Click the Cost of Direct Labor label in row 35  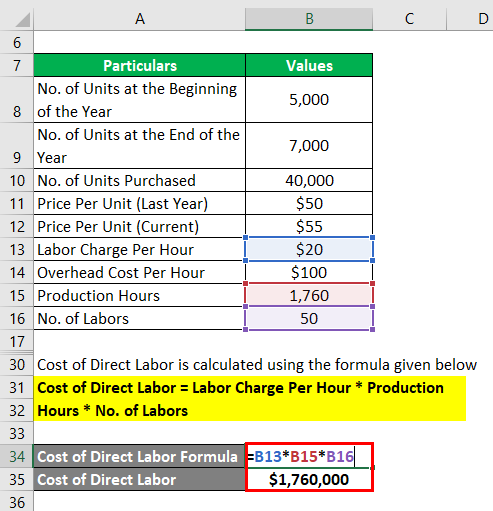tap(140, 479)
